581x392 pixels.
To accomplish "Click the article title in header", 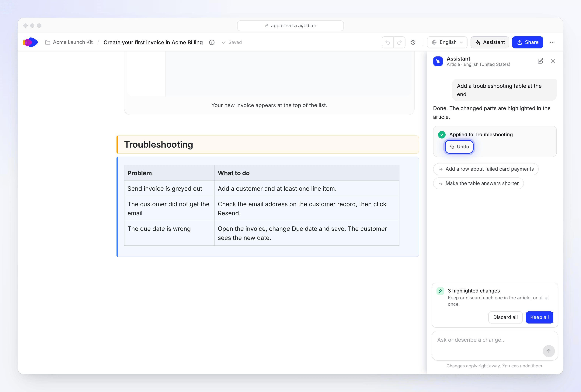I will (x=153, y=42).
